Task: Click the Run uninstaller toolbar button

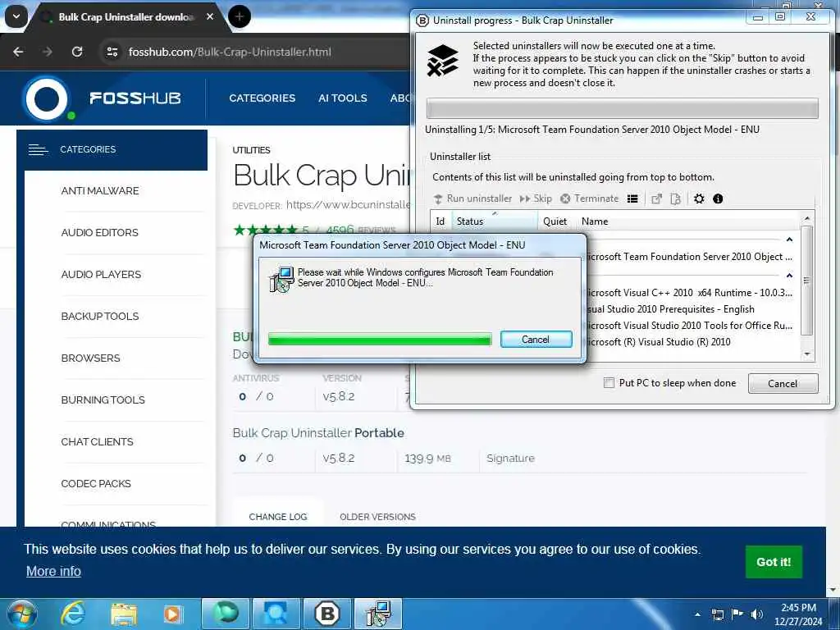Action: (472, 199)
